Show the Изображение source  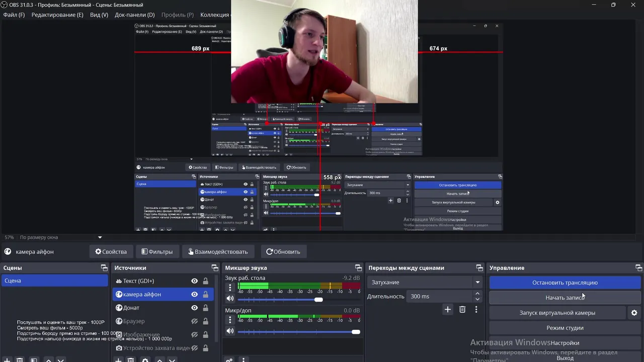[x=194, y=334]
